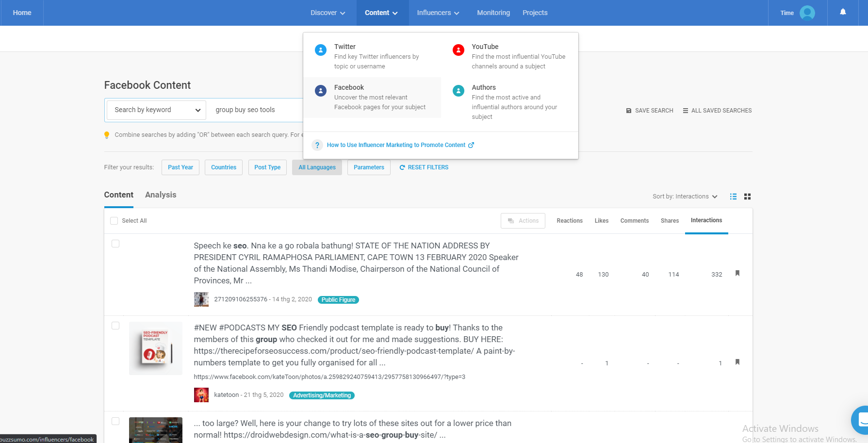
Task: Open the user profile avatar
Action: pos(807,13)
